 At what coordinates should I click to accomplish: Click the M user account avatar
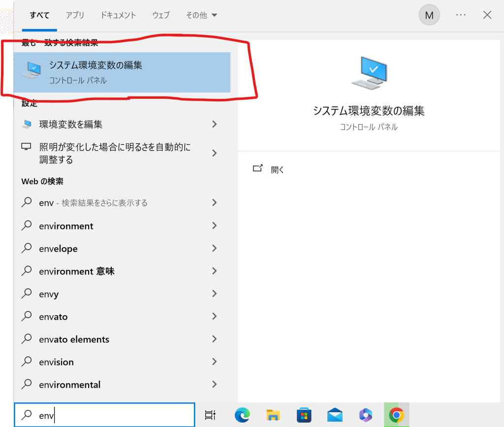[x=429, y=15]
